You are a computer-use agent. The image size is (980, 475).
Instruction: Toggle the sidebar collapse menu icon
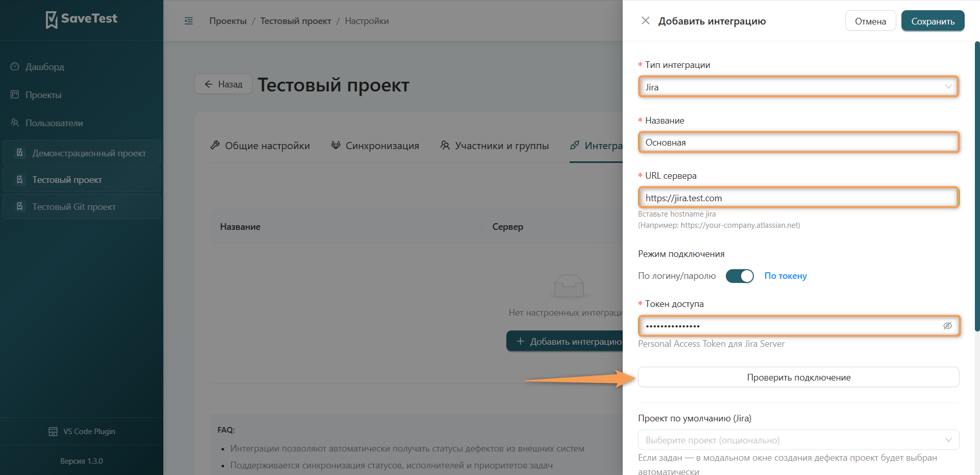[x=189, y=21]
